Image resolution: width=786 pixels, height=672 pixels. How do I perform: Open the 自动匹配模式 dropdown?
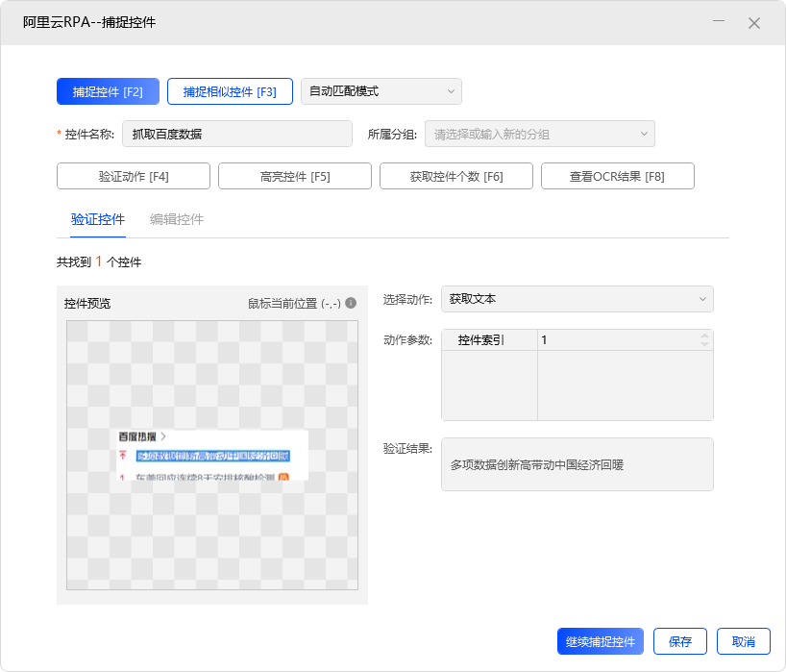381,91
